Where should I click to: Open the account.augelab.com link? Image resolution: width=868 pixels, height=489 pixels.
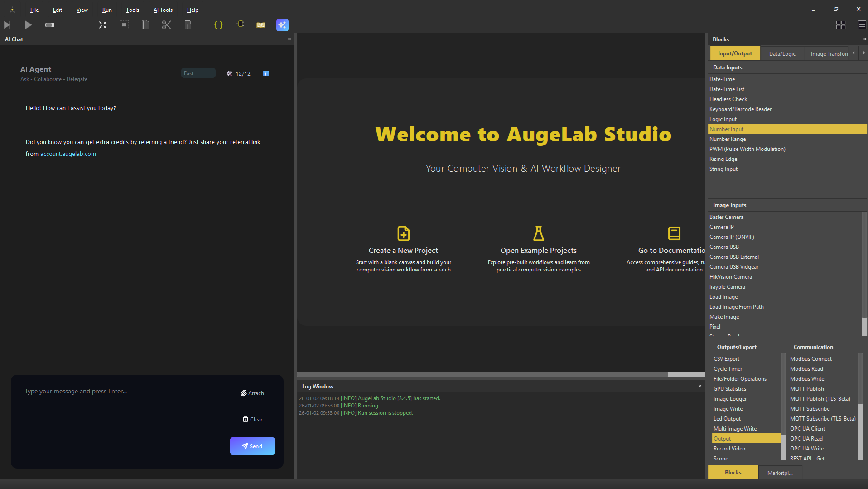pyautogui.click(x=68, y=154)
